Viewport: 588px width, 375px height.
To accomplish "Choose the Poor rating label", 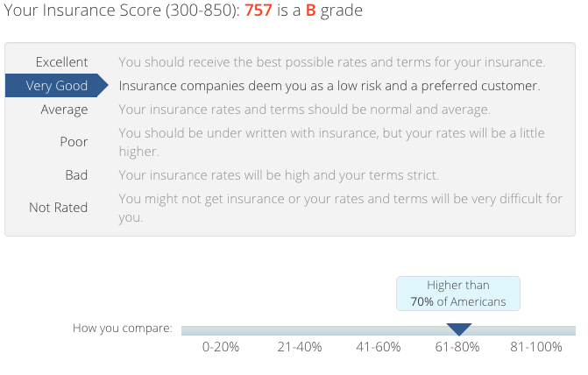I will pos(74,142).
